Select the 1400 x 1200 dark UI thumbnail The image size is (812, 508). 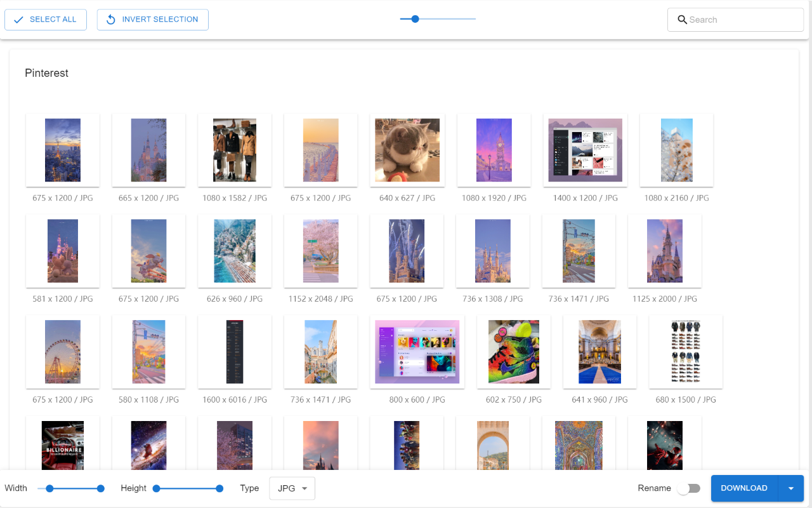pyautogui.click(x=586, y=150)
